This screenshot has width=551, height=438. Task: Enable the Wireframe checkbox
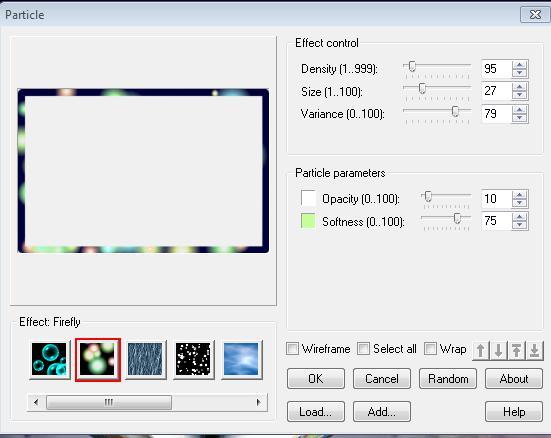click(292, 349)
